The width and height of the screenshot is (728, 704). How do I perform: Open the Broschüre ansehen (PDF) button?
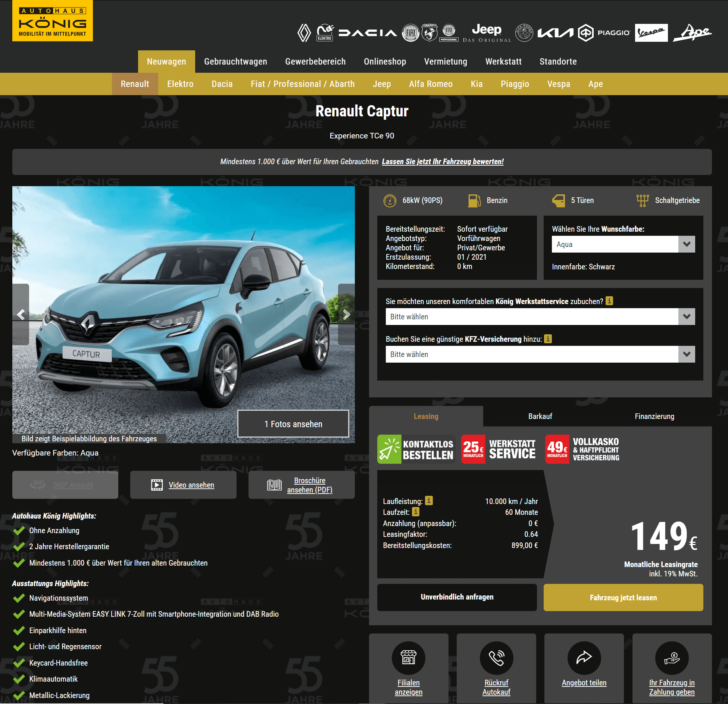point(301,485)
